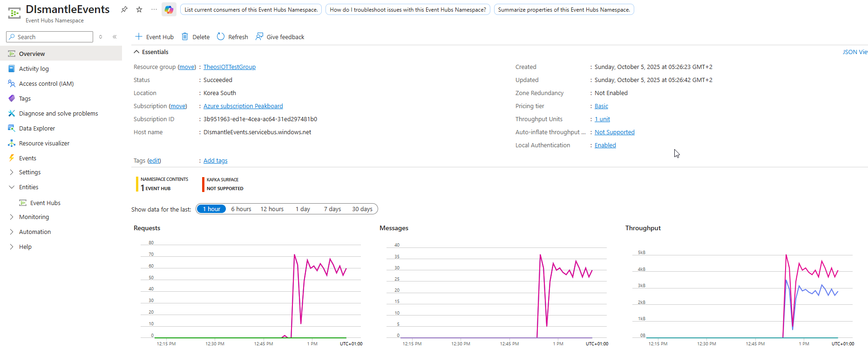Viewport: 868px width, 350px height.
Task: Click the Add tags link
Action: tap(215, 160)
